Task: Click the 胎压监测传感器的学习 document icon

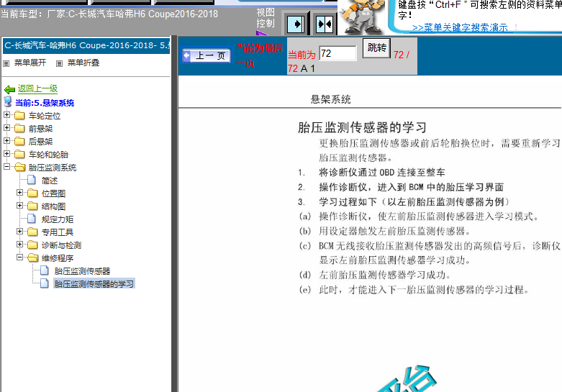Action: (45, 283)
